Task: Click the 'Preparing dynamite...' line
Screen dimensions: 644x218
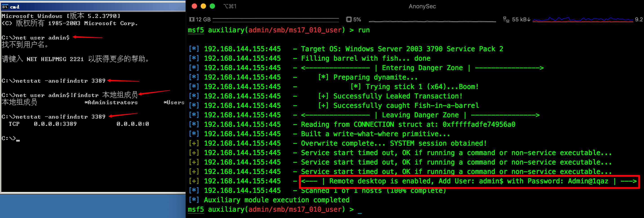Action: pyautogui.click(x=368, y=77)
